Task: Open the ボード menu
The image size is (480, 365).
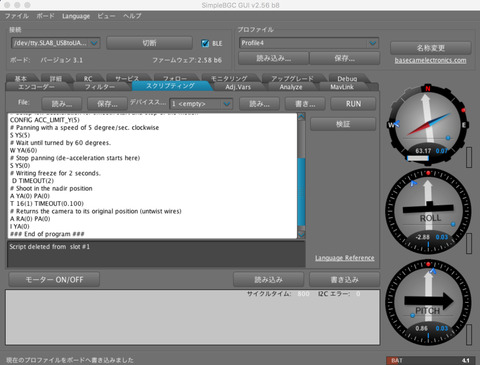Action: pos(45,16)
